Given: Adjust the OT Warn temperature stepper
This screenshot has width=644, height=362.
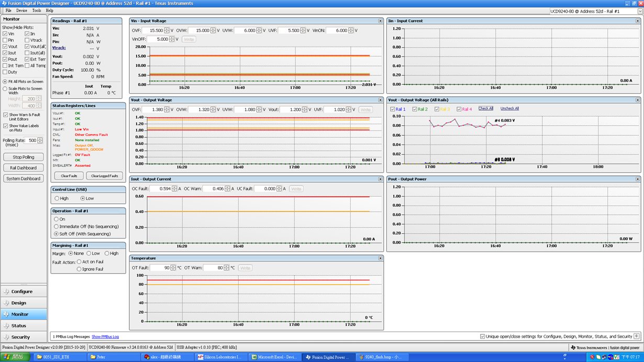Looking at the screenshot, I should tap(226, 268).
